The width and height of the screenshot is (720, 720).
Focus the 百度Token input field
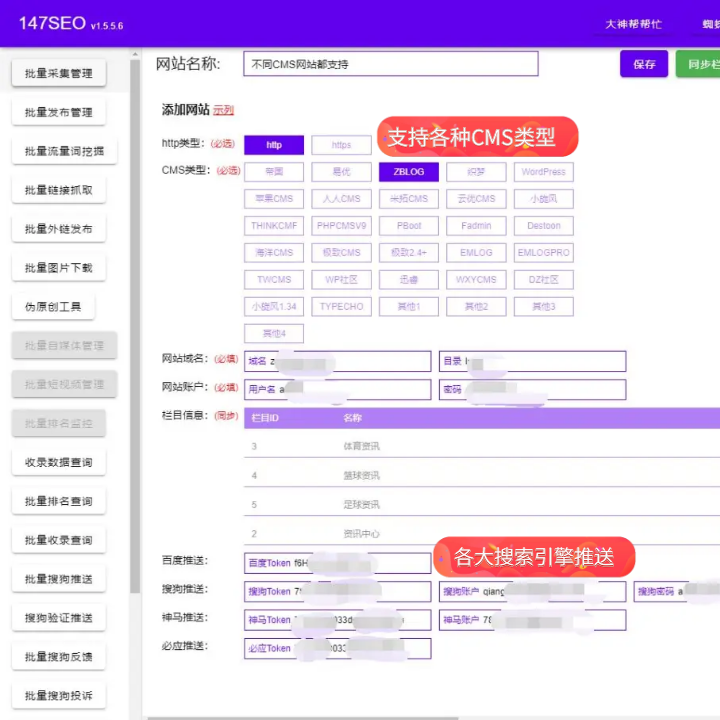[338, 563]
